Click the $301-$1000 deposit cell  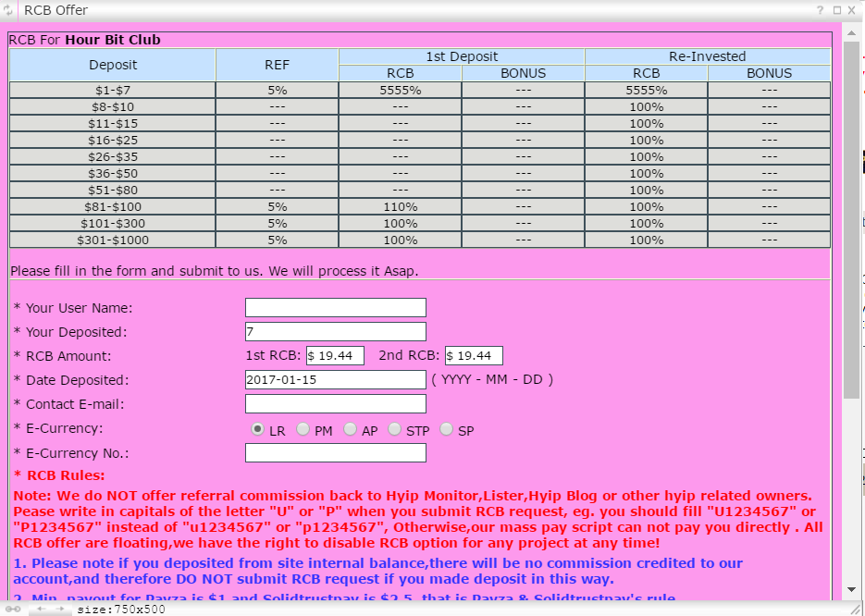pos(113,240)
